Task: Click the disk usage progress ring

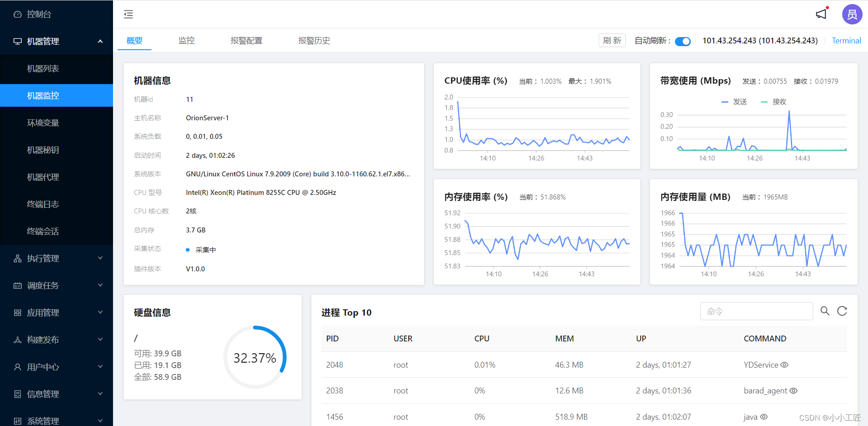Action: point(255,357)
